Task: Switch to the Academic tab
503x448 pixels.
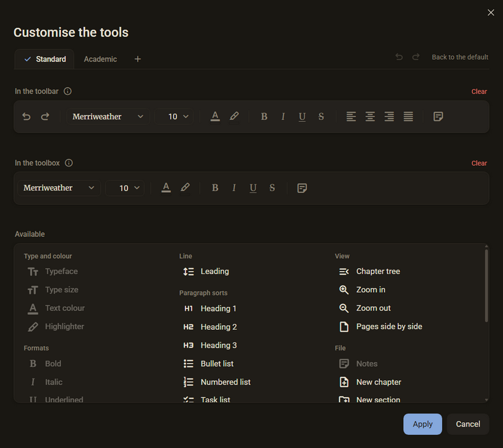Action: pyautogui.click(x=101, y=59)
